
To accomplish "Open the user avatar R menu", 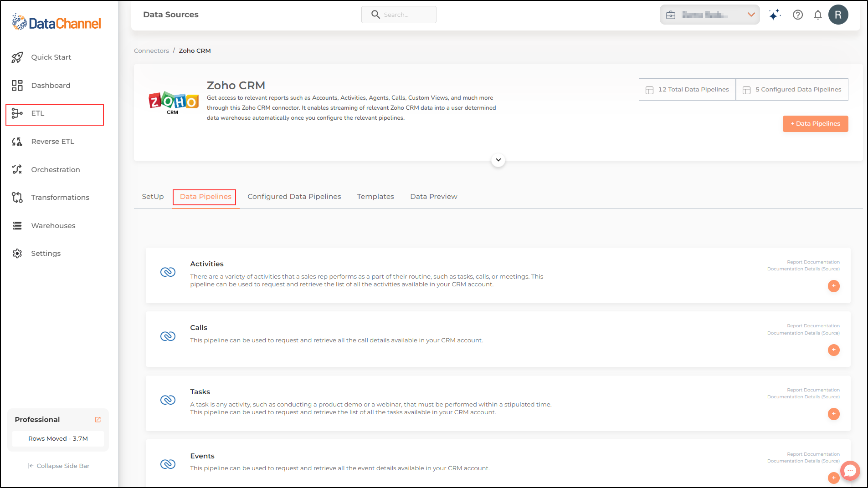I will click(x=838, y=15).
